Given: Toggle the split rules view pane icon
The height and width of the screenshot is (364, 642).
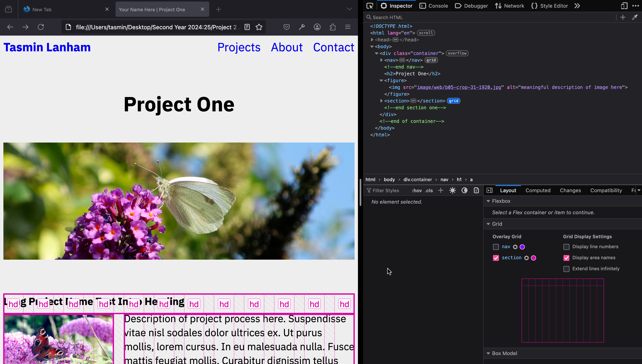Looking at the screenshot, I should point(490,190).
